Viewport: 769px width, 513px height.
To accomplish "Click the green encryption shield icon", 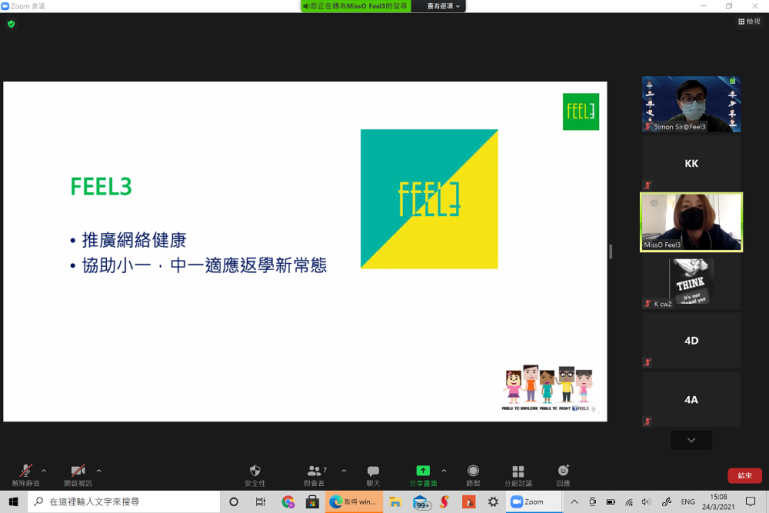I will (x=11, y=24).
